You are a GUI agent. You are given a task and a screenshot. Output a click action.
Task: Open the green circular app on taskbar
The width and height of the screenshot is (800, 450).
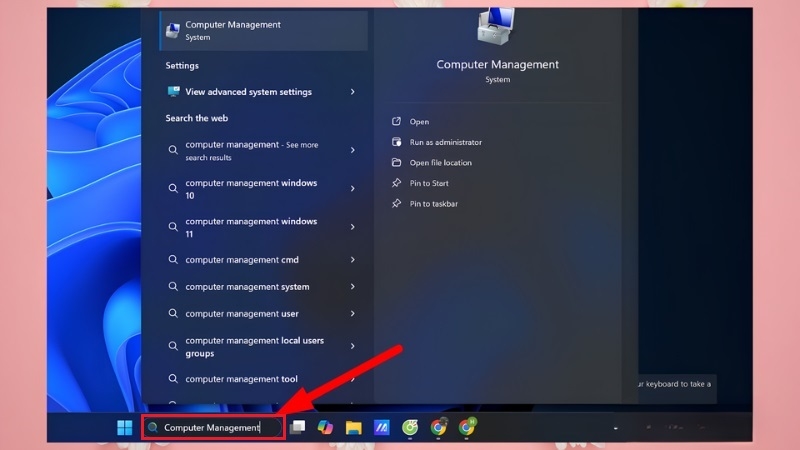coord(410,427)
